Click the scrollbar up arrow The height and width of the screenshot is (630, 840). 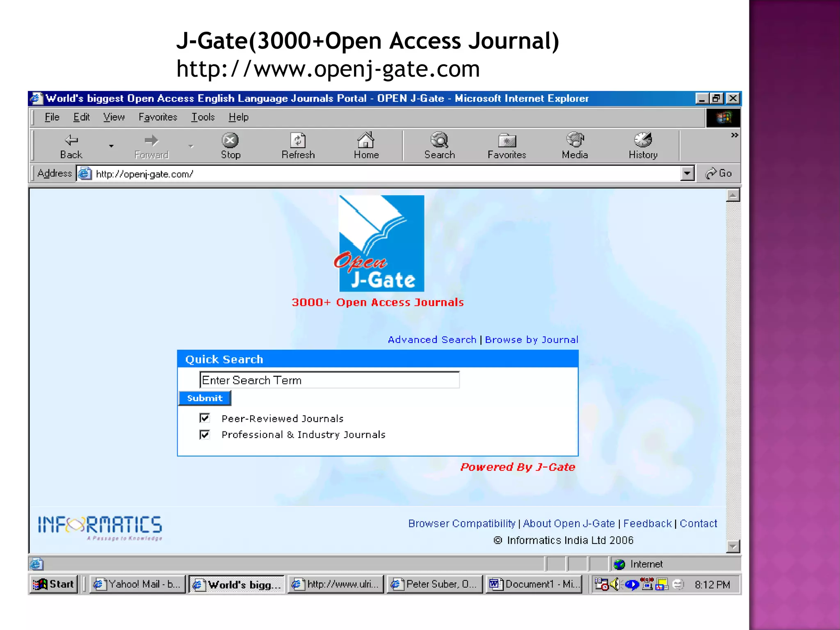pyautogui.click(x=733, y=195)
